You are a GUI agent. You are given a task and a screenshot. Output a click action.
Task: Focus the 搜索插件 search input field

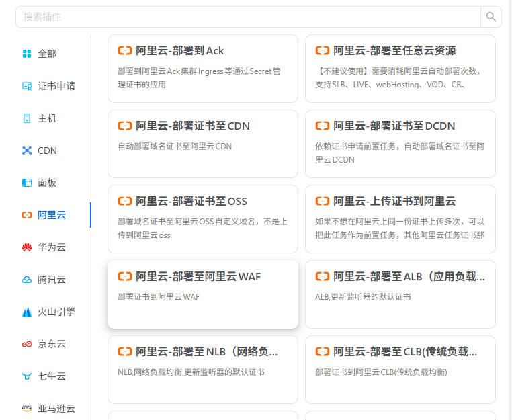click(248, 17)
